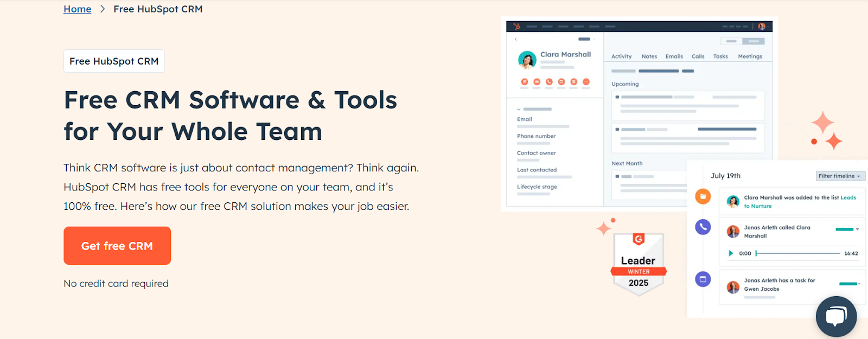Click Jonas Arleth's avatar in call entry
Screen dimensions: 868x339
point(733,232)
